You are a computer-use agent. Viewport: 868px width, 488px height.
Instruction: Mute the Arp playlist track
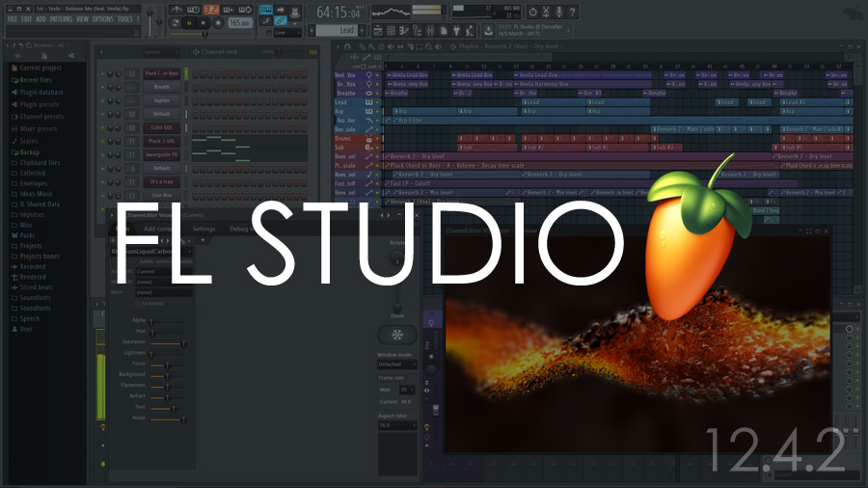coord(377,111)
